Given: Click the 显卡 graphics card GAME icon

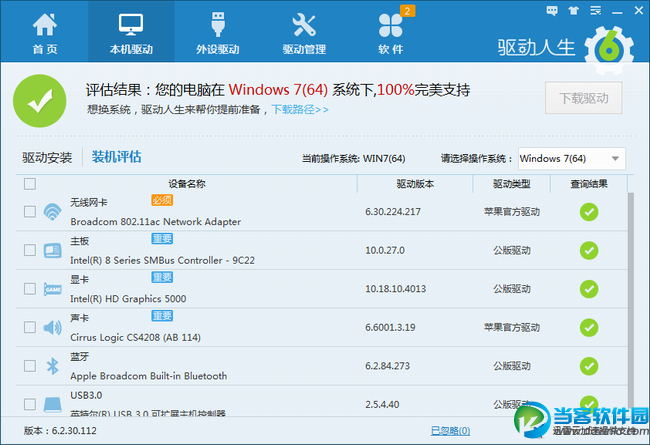Looking at the screenshot, I should pos(53,289).
